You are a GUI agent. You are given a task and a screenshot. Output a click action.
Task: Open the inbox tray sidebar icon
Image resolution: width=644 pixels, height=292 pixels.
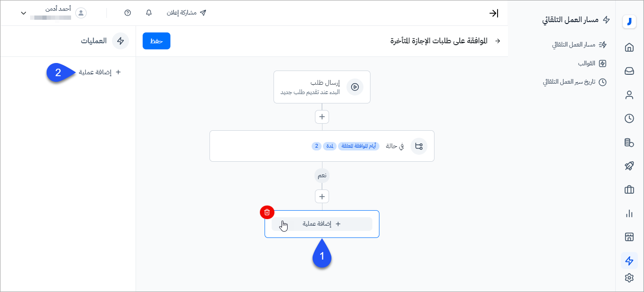629,71
